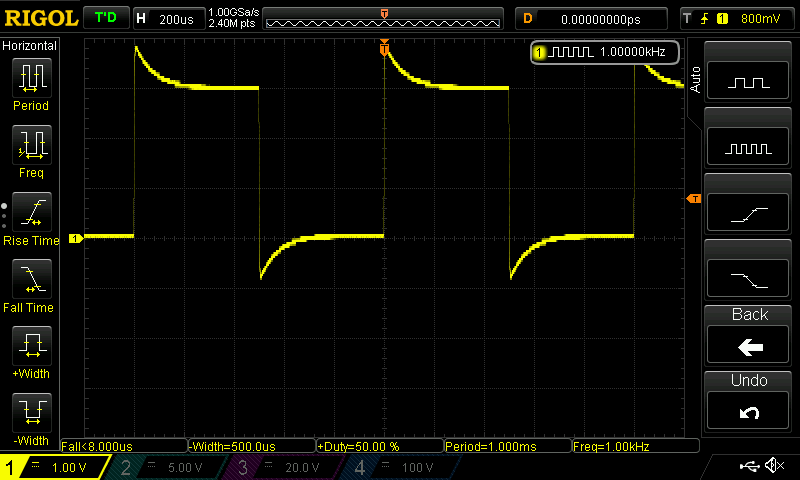Select falling edge auto option
The image size is (800, 480).
click(x=749, y=280)
